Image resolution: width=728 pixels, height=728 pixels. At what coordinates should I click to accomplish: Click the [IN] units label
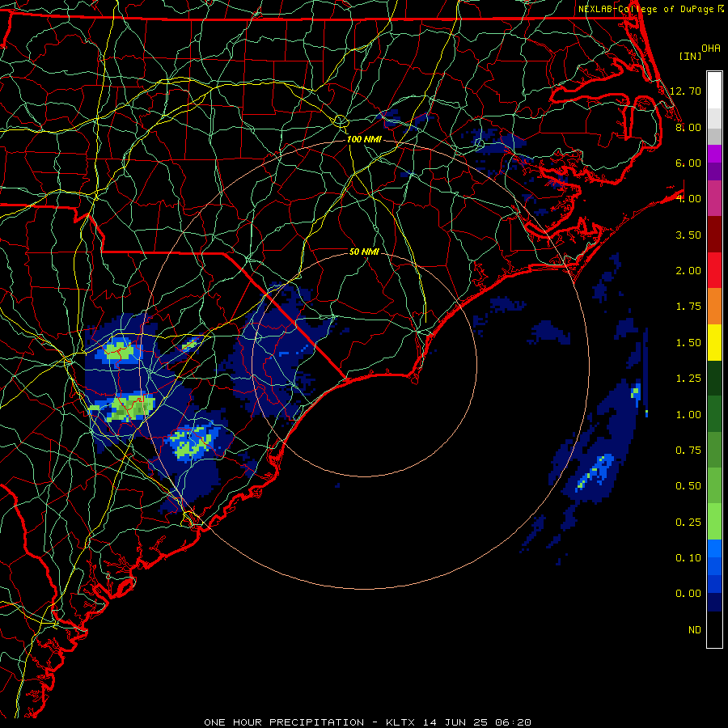pyautogui.click(x=690, y=56)
